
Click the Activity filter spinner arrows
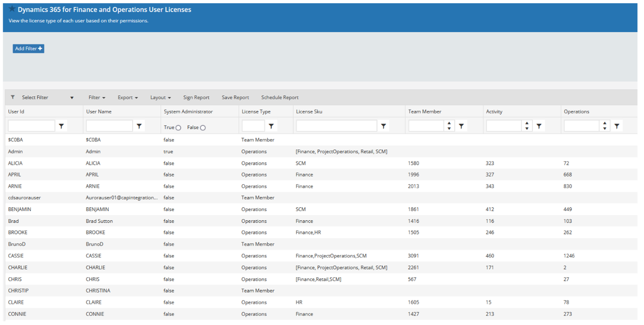click(527, 126)
